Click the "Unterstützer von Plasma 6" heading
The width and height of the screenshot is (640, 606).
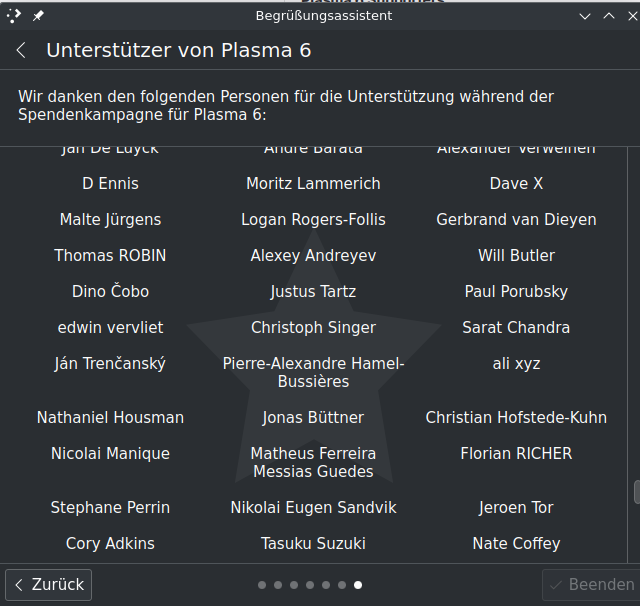click(x=179, y=50)
